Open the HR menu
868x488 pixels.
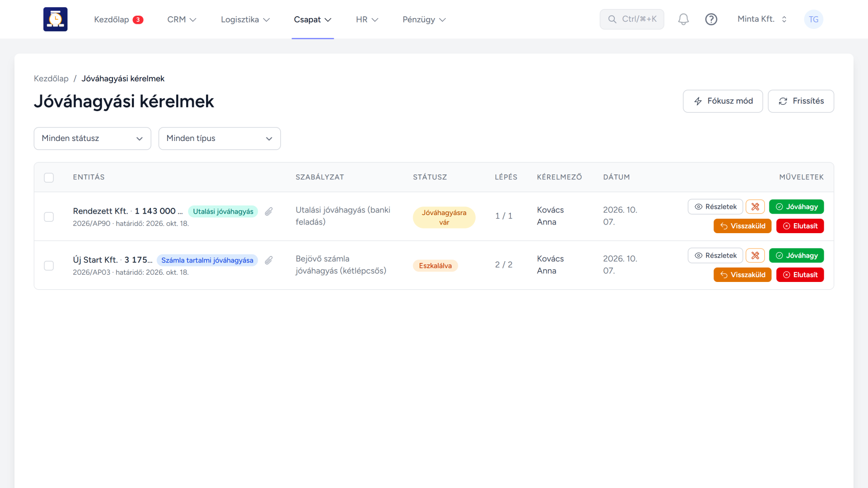(x=367, y=19)
